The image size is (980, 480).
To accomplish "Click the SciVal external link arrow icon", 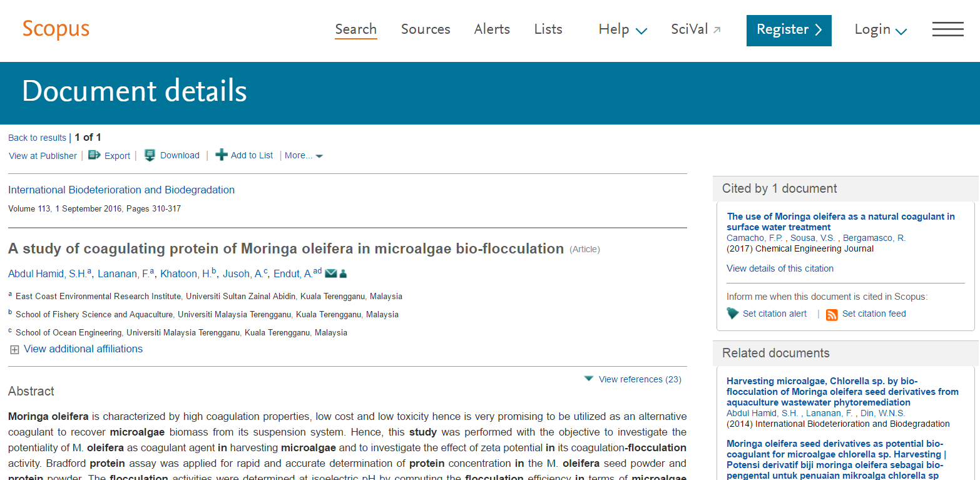I will pos(717,29).
